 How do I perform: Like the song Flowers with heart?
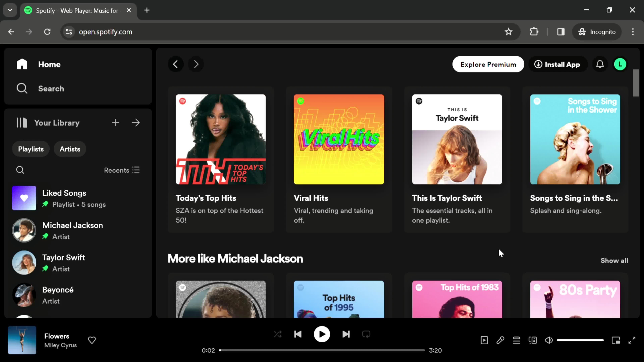click(x=92, y=340)
